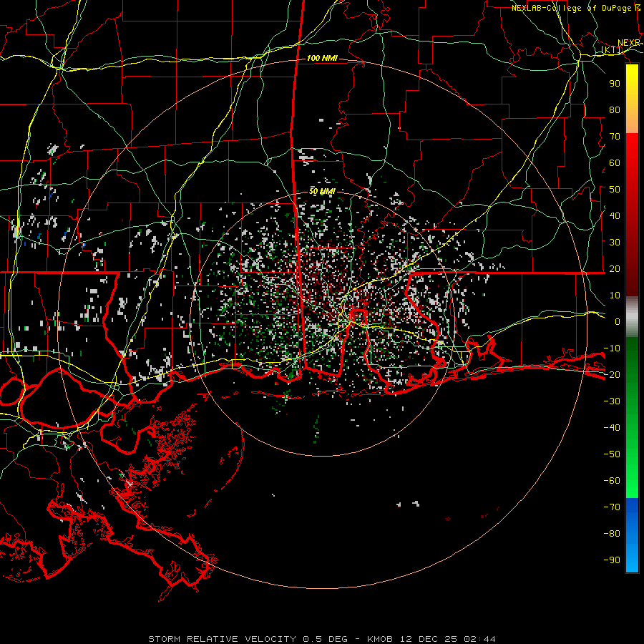Click the -30 value on the velocity scale
Screen dimensions: 644x644
click(x=612, y=401)
